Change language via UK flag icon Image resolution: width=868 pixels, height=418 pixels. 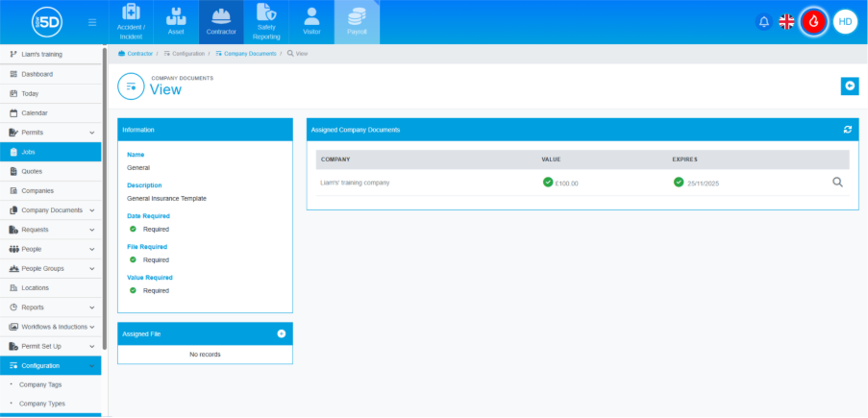coord(786,21)
